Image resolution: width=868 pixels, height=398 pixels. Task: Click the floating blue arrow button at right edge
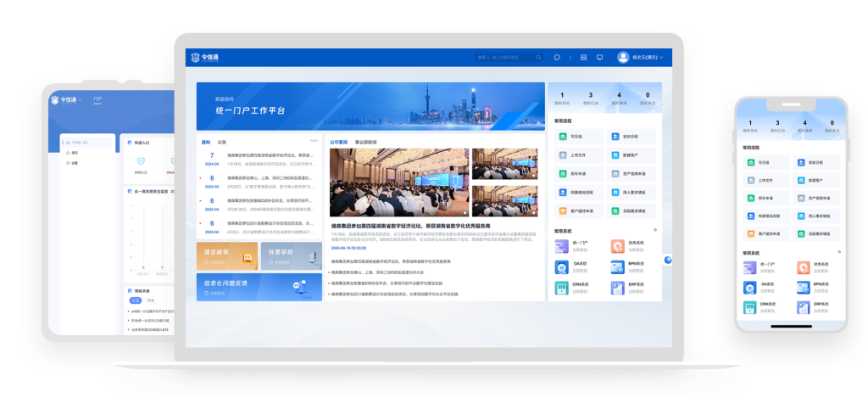[x=667, y=260]
